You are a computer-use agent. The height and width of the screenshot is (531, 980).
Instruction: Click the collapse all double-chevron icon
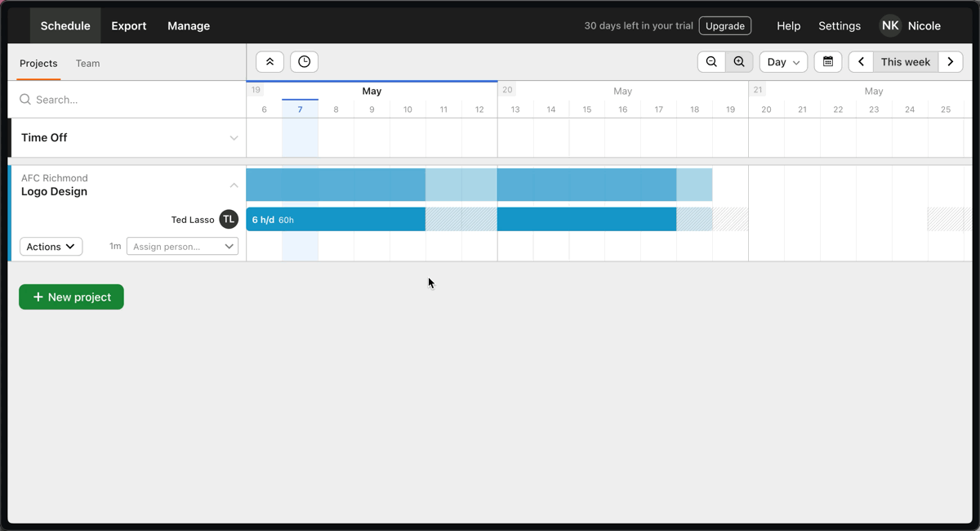(269, 62)
